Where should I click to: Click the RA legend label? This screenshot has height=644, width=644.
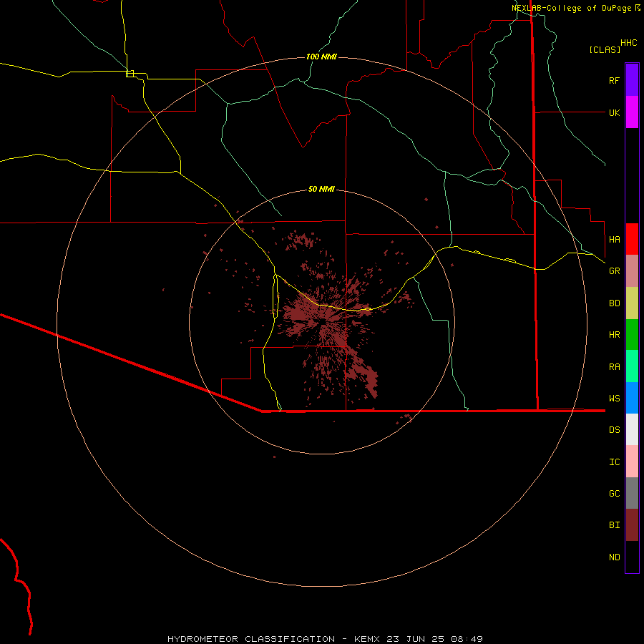614,367
